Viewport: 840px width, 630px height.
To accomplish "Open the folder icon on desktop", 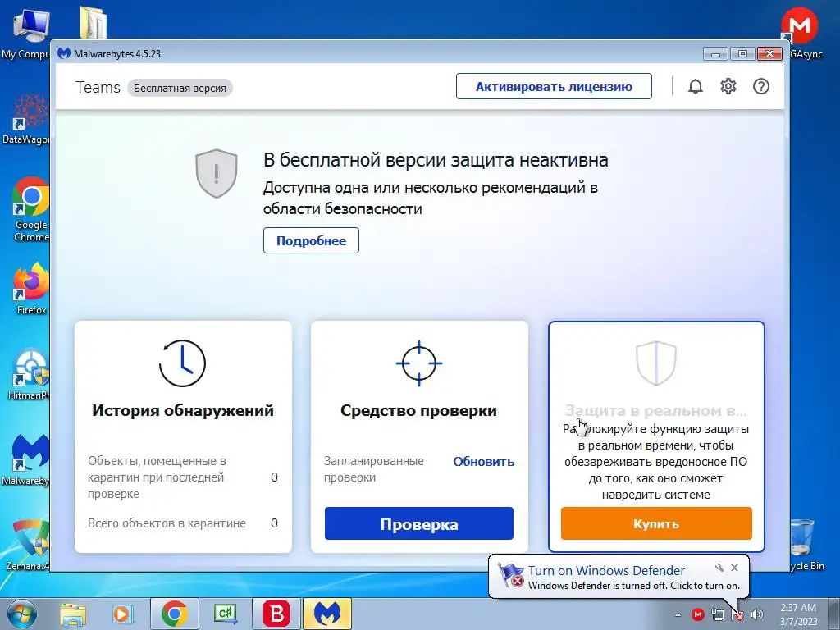I will point(94,21).
